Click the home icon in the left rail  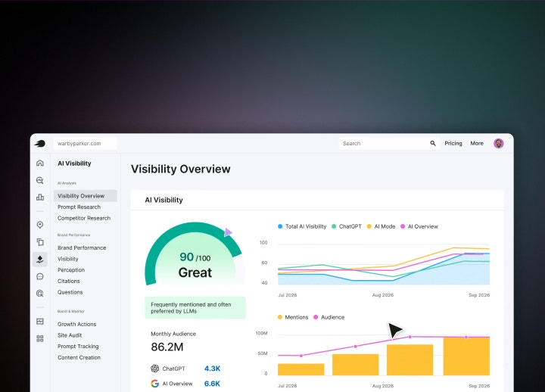point(40,163)
